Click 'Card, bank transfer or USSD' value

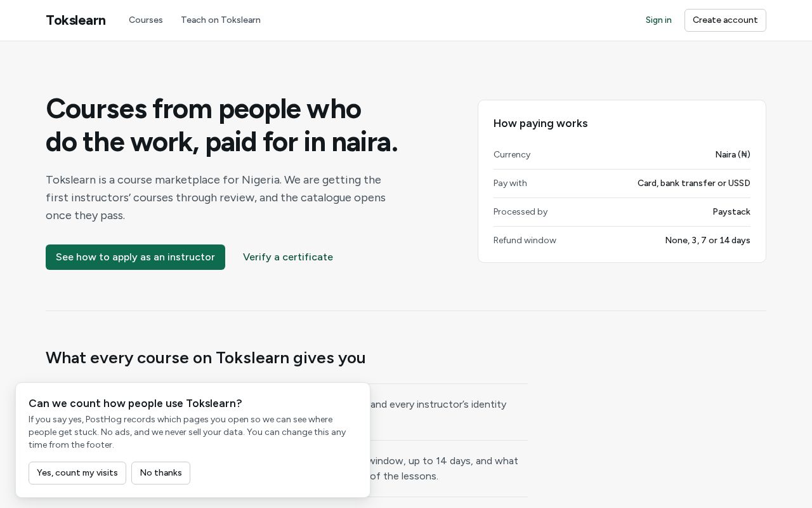pos(694,184)
